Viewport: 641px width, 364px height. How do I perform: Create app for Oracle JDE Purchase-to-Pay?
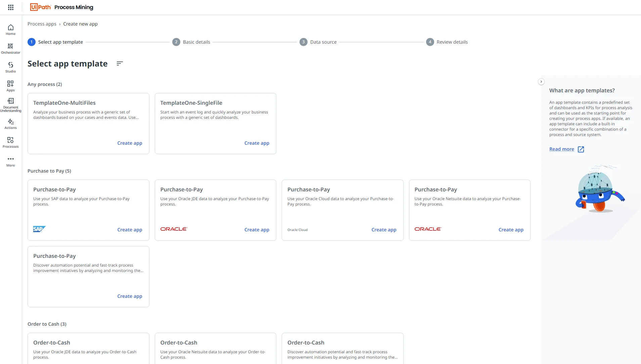point(257,230)
